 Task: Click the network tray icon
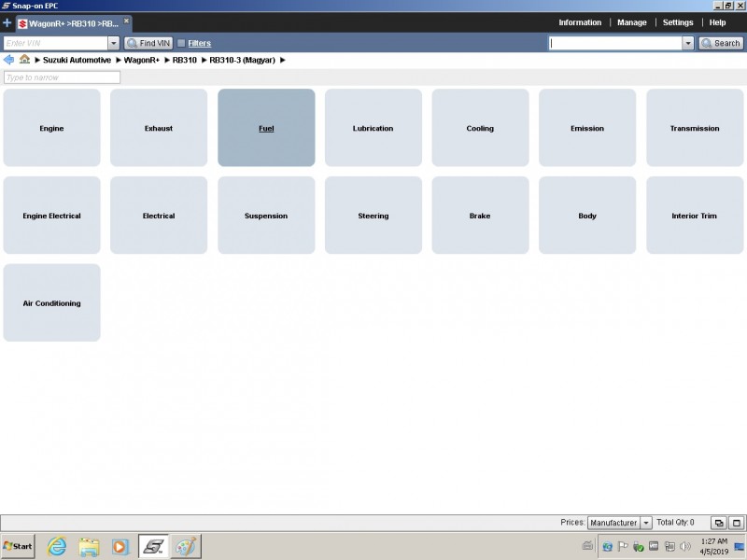(669, 546)
